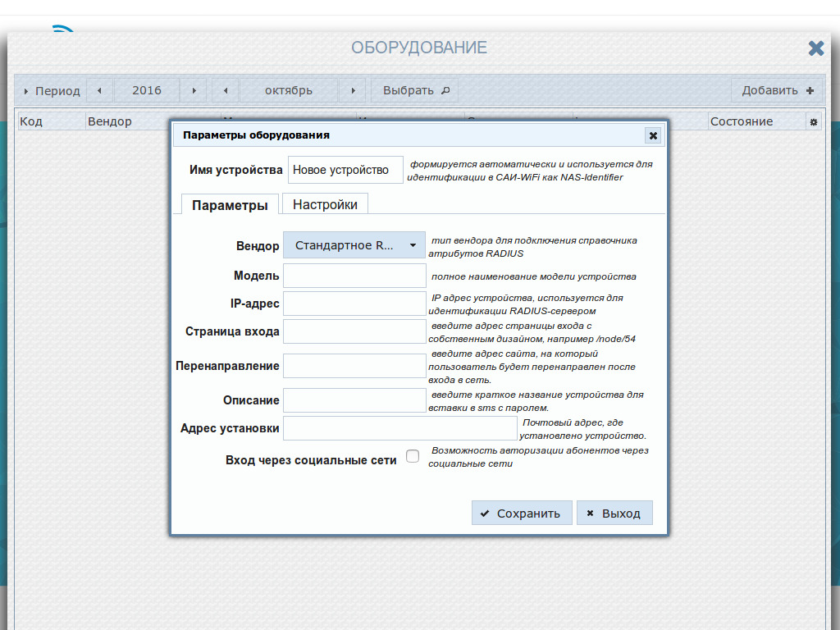840x630 pixels.
Task: Enable Вход через социальные сети checkbox
Action: coord(413,456)
